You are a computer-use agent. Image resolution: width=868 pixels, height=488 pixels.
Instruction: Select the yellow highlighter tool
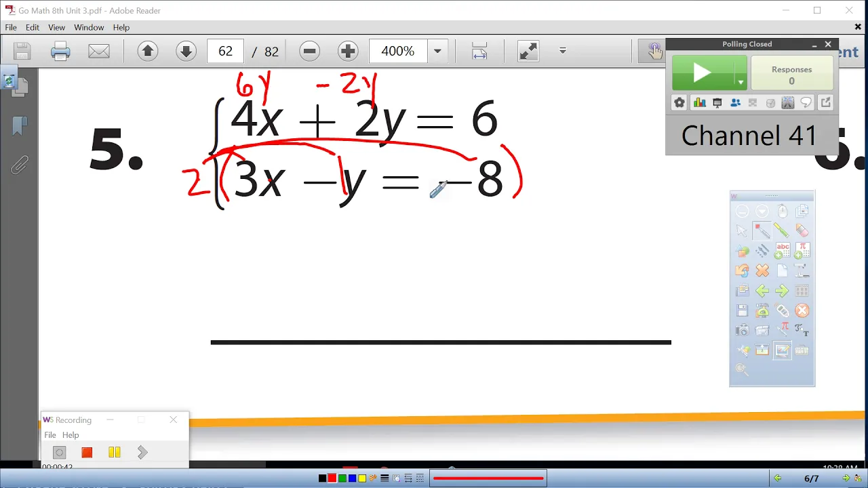click(782, 231)
